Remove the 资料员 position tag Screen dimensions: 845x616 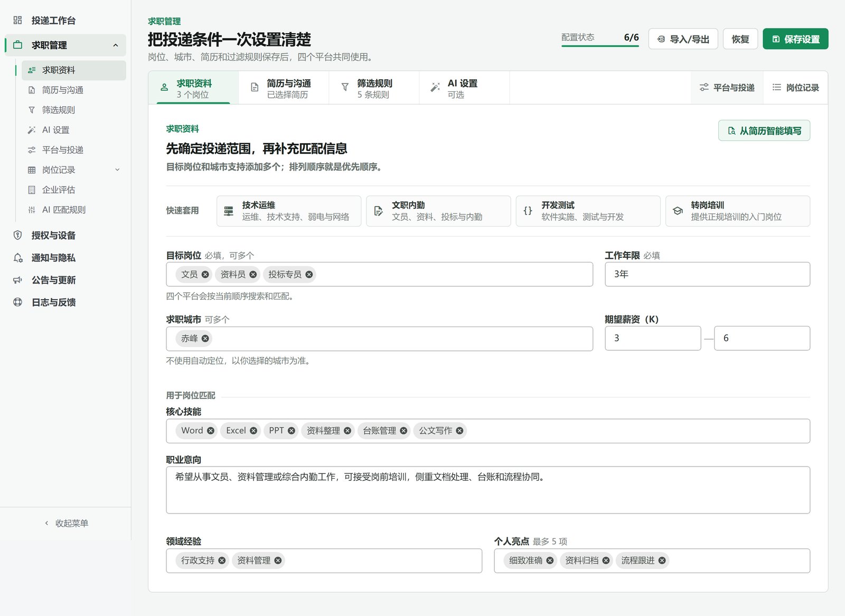pyautogui.click(x=253, y=274)
